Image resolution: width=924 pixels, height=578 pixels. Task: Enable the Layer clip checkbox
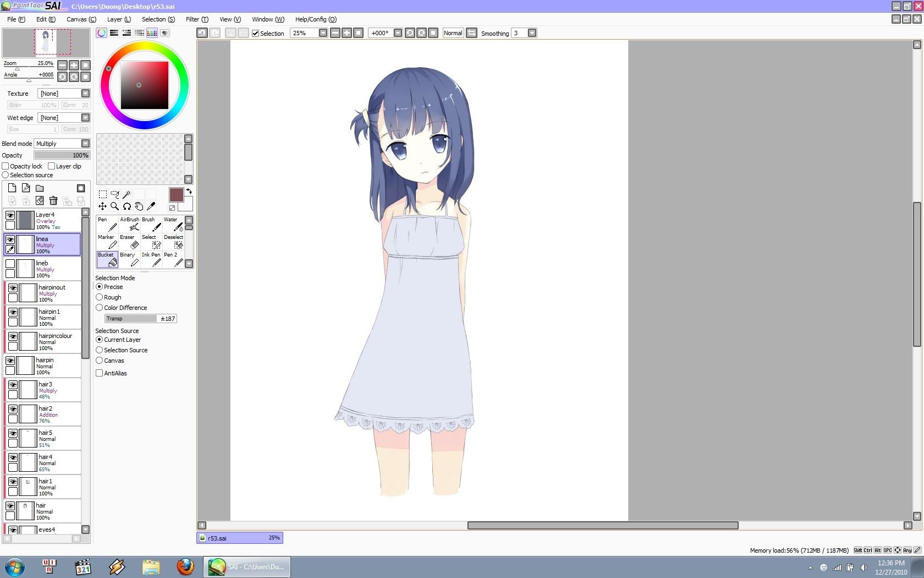coord(52,166)
